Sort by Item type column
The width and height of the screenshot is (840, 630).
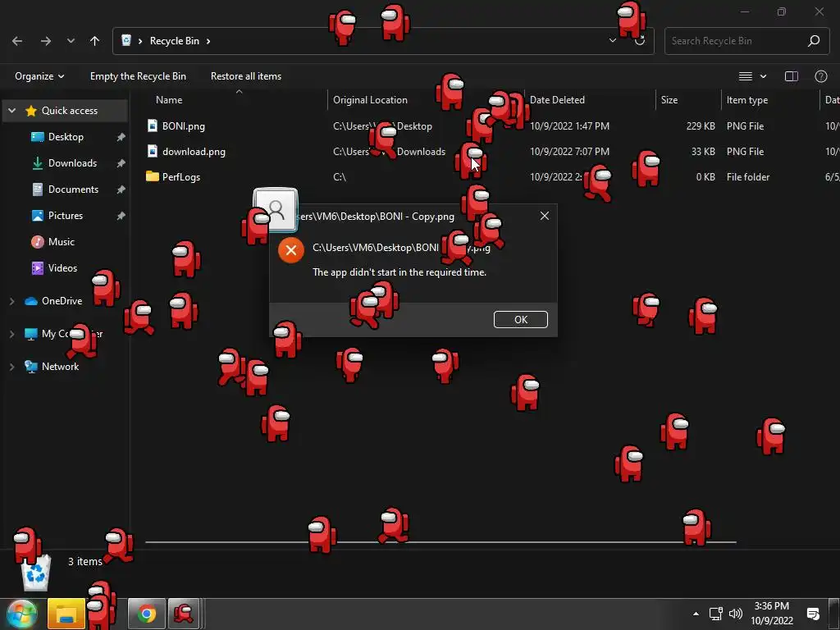point(746,99)
